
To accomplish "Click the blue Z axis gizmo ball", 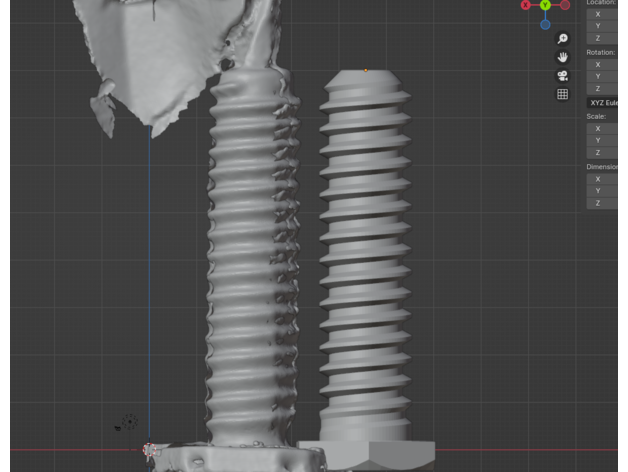I will (545, 24).
